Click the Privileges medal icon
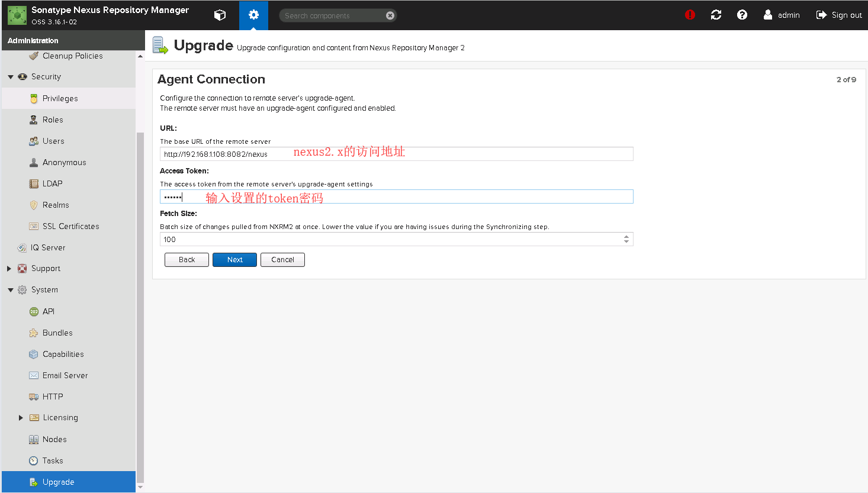 pos(34,98)
